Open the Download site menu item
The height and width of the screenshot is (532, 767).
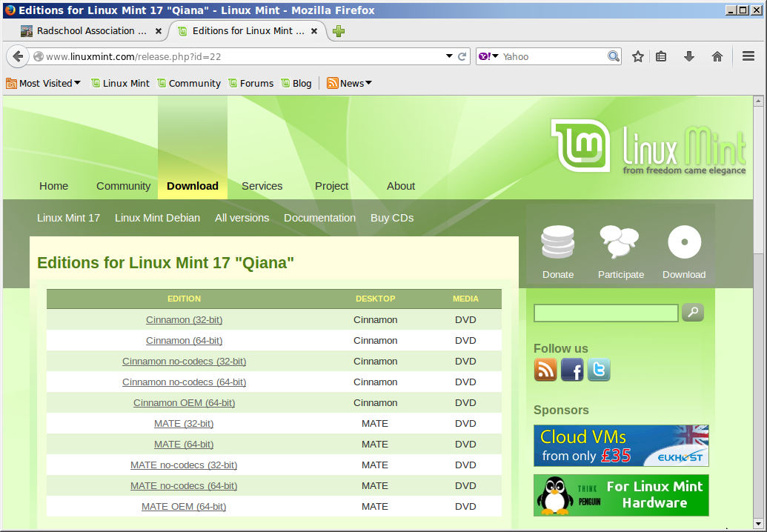(x=193, y=186)
